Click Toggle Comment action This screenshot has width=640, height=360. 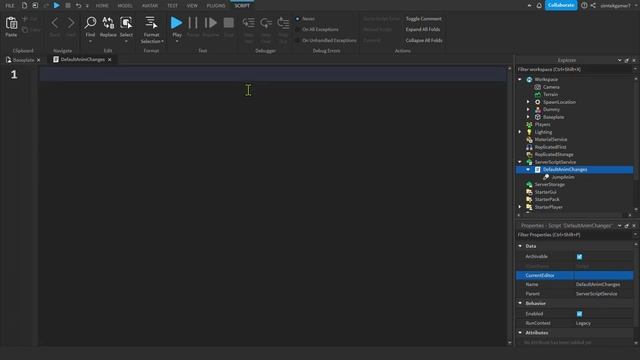[x=423, y=19]
